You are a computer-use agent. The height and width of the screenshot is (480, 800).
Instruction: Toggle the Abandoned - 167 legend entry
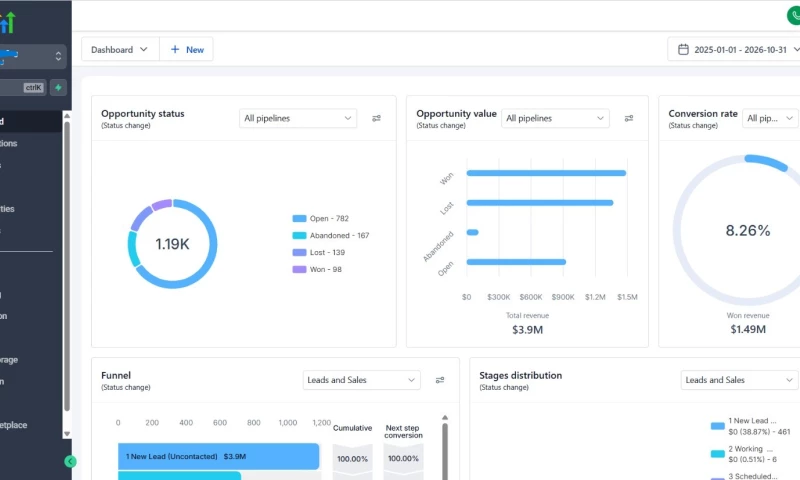pyautogui.click(x=331, y=235)
